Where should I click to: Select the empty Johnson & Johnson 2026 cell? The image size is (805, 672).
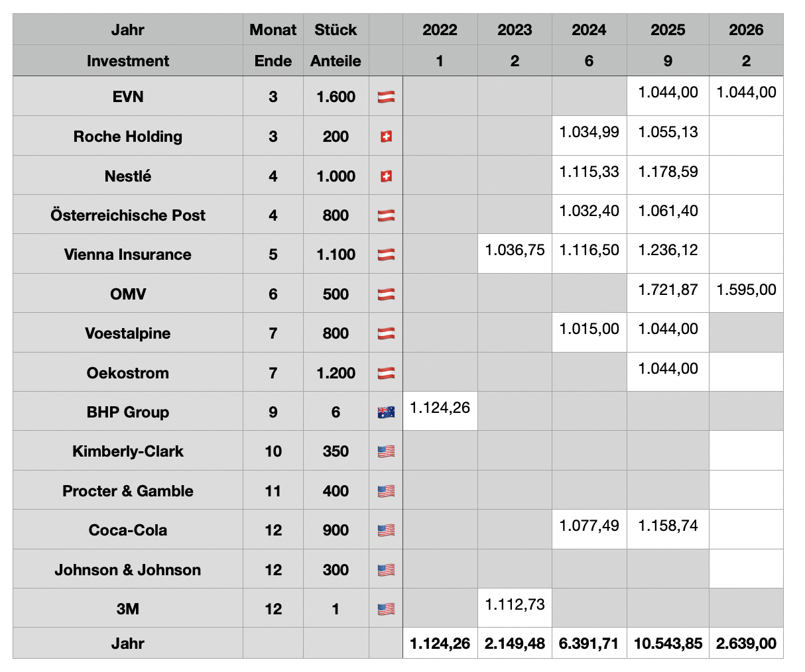pos(746,569)
